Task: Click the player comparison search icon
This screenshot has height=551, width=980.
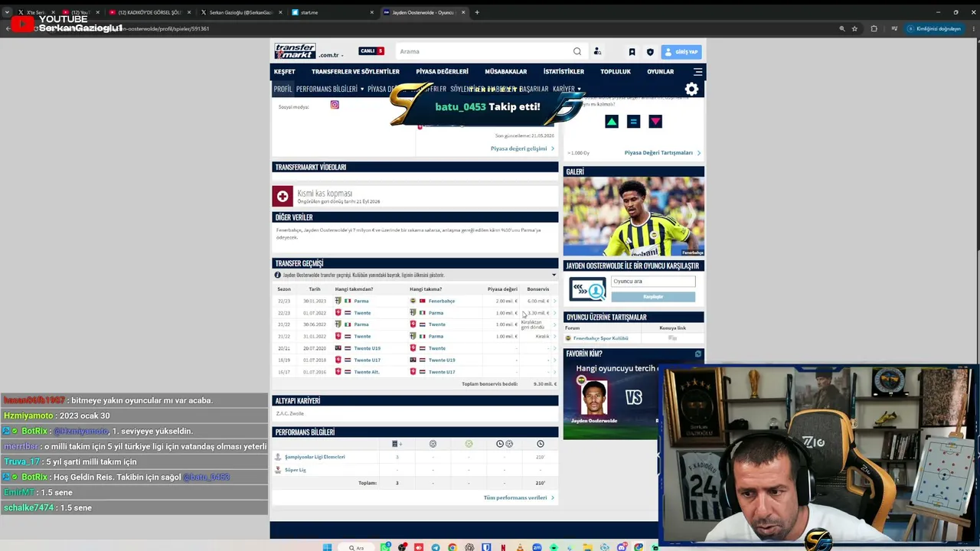Action: pyautogui.click(x=587, y=289)
